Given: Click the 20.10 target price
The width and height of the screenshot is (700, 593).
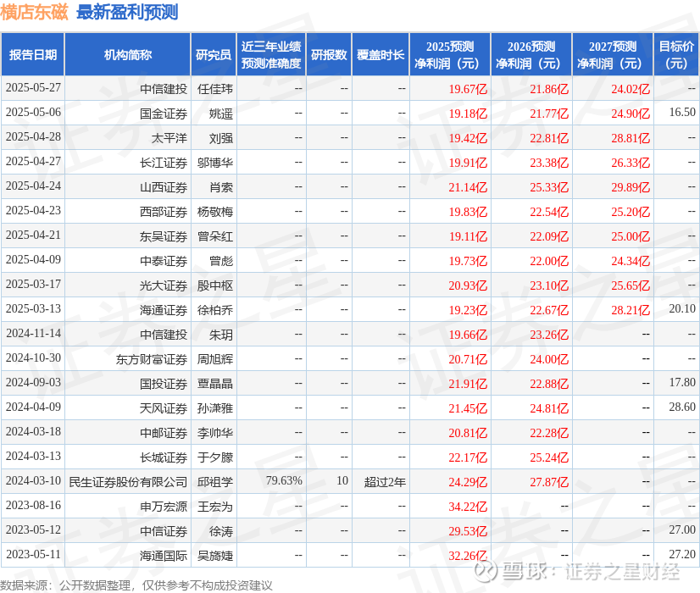Looking at the screenshot, I should click(x=682, y=308).
